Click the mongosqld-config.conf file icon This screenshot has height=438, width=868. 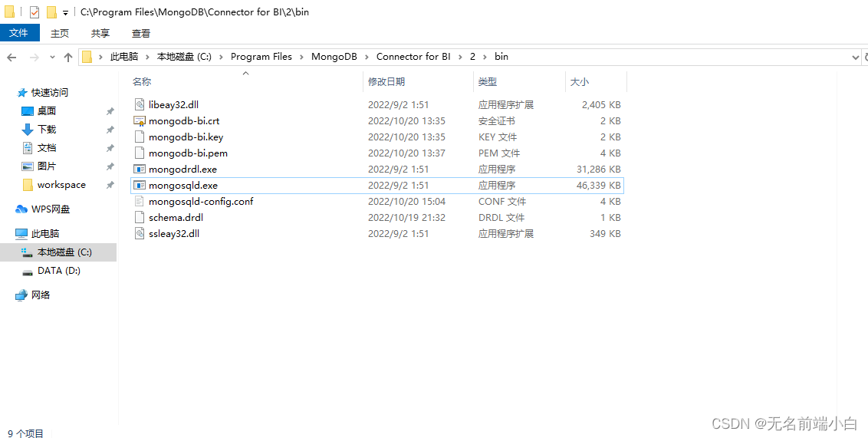tap(140, 201)
